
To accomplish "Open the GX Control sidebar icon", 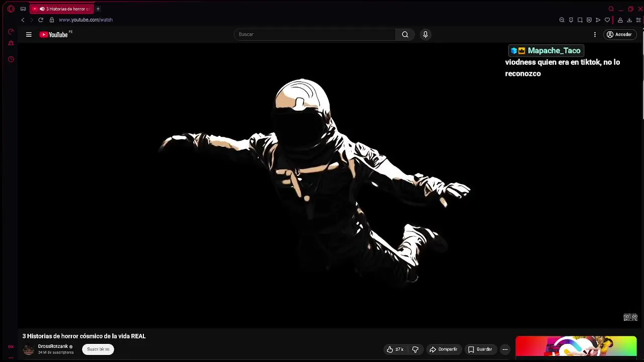I will coord(11,32).
